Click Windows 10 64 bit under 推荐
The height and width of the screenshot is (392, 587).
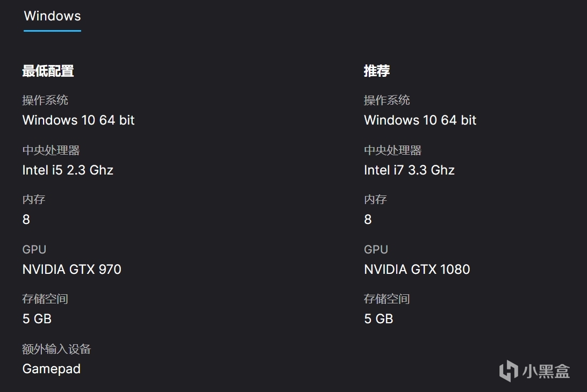click(420, 120)
